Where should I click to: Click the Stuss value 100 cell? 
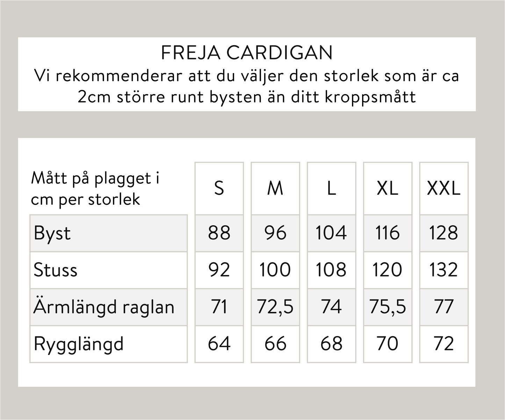coord(275,270)
